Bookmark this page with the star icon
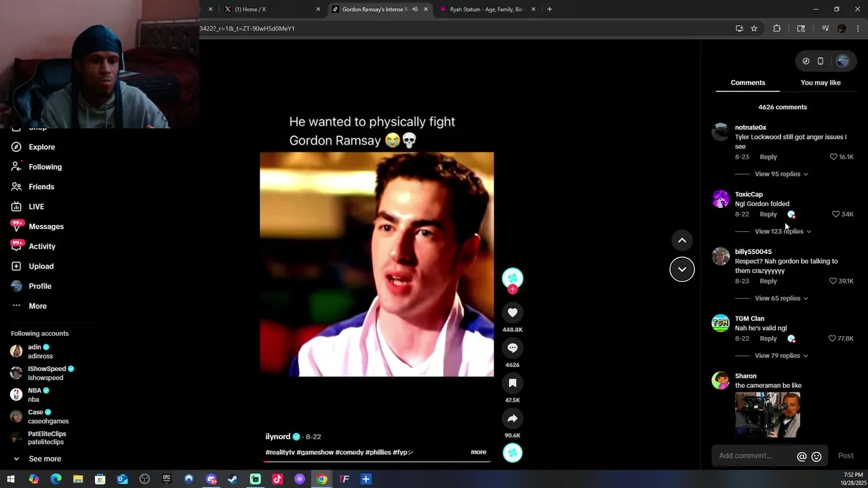The width and height of the screenshot is (868, 488). click(753, 28)
